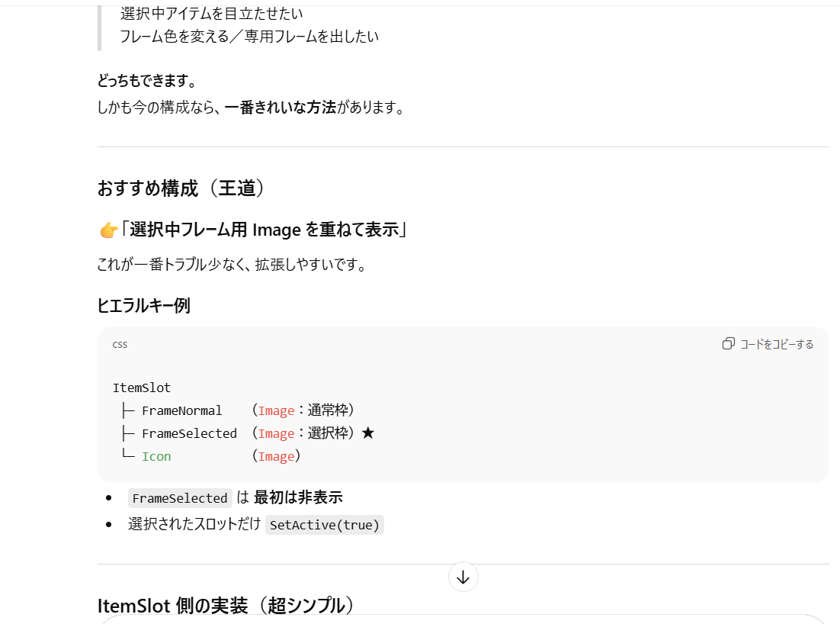Screen dimensions: 840x624
Task: Click the copy icon in the code block
Action: [729, 344]
